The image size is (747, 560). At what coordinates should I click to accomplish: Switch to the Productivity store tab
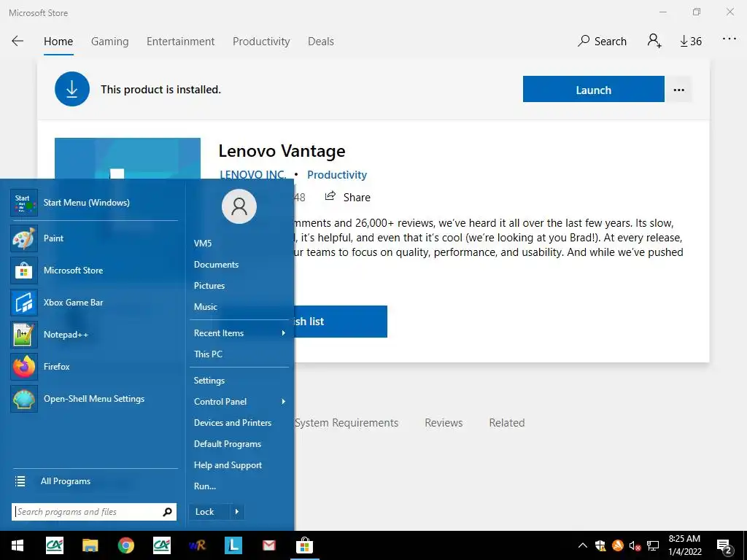[x=261, y=42]
